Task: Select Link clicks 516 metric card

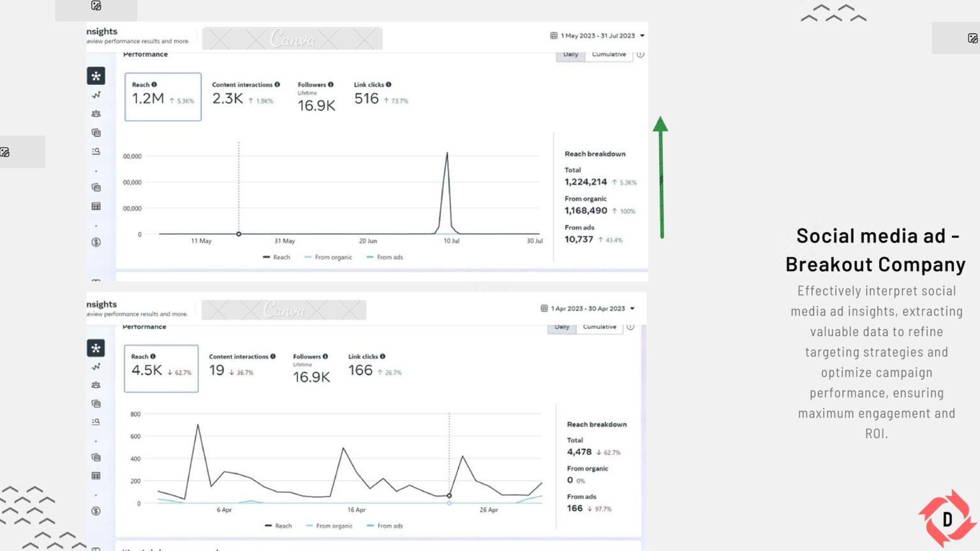Action: point(381,94)
